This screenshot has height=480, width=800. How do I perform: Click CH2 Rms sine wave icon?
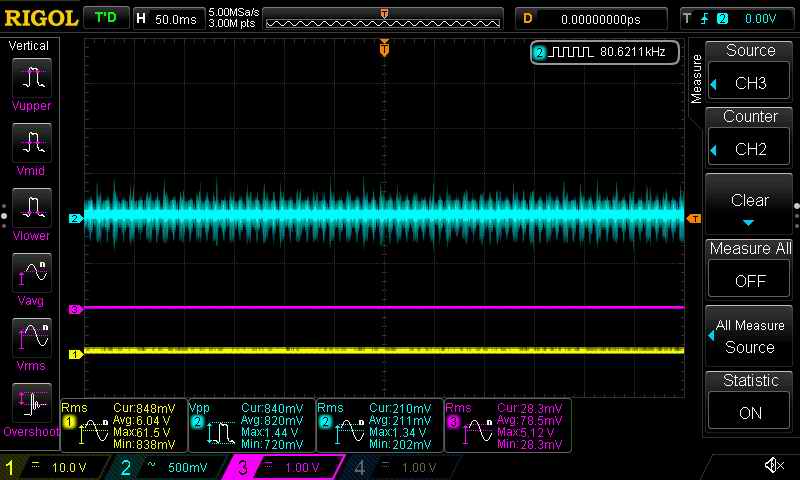coord(350,430)
